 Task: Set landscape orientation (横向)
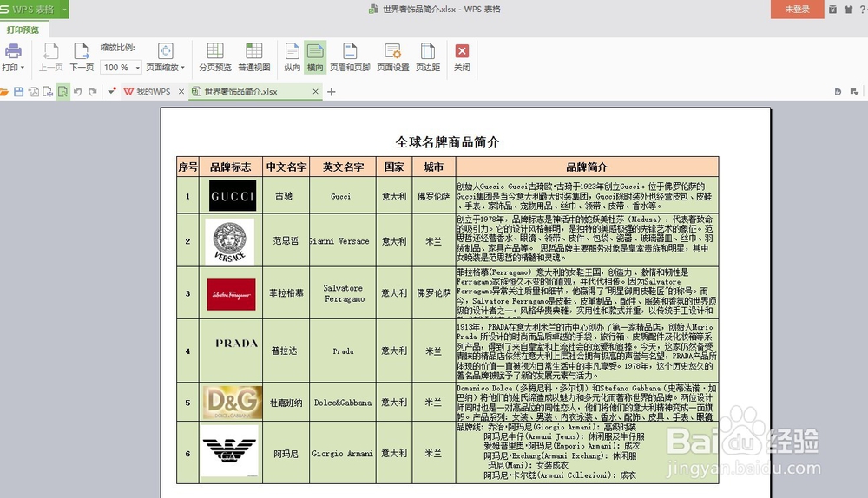click(315, 57)
